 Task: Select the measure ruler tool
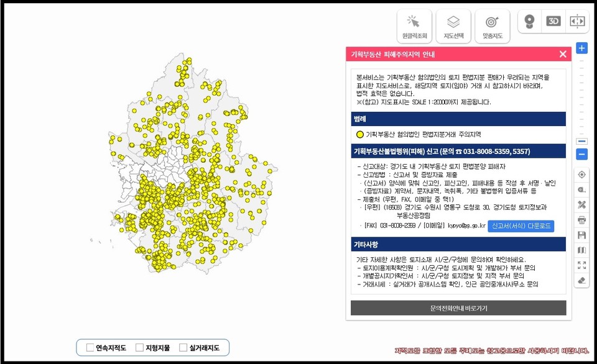coord(581,204)
